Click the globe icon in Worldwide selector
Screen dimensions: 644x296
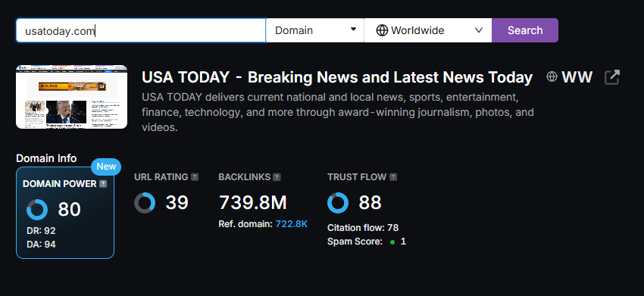click(x=382, y=30)
